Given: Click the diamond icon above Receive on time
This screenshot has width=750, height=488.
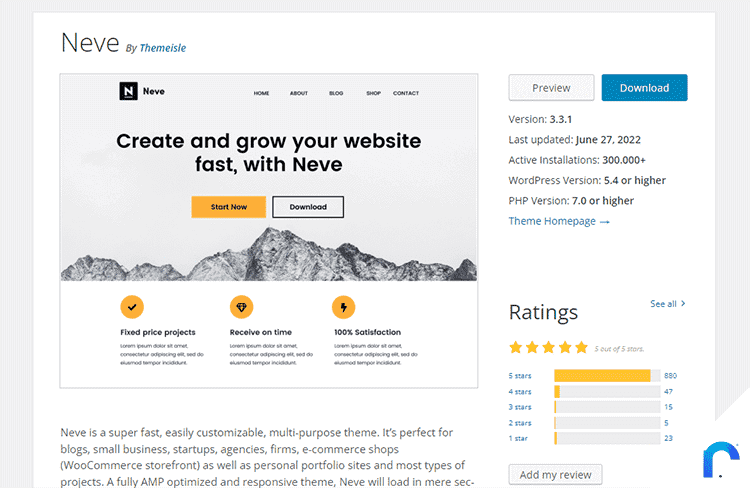Looking at the screenshot, I should [242, 307].
